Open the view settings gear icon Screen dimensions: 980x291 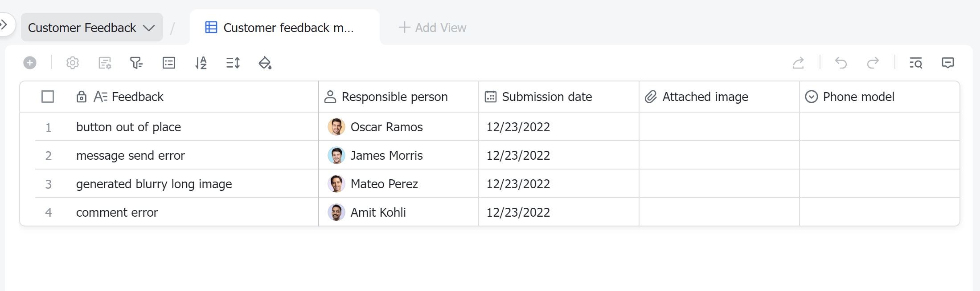(x=73, y=63)
